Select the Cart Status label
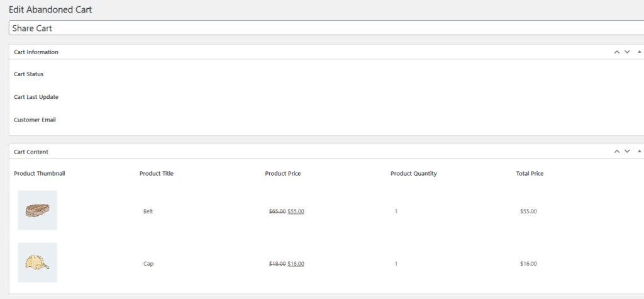 (x=28, y=74)
